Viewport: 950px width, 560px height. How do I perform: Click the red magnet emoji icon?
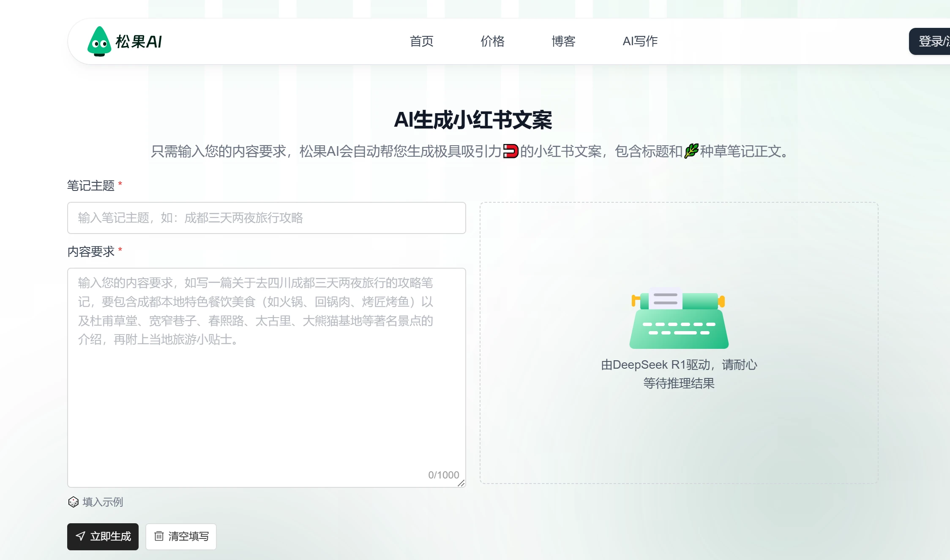(x=510, y=151)
